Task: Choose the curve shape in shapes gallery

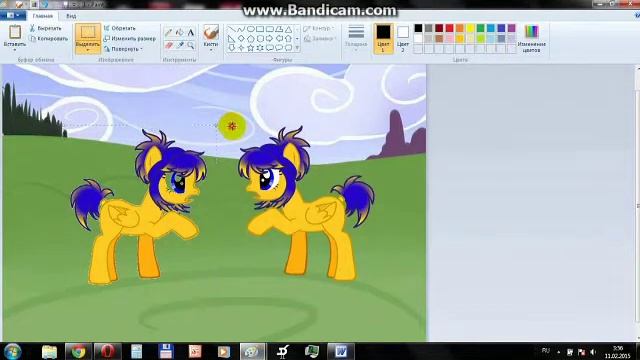Action: [241, 29]
